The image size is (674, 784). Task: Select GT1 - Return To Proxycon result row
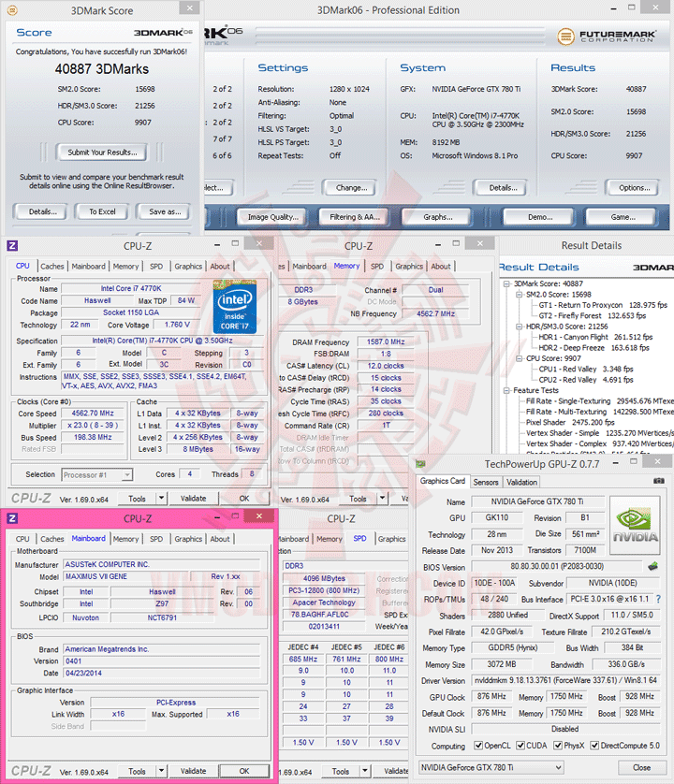603,305
